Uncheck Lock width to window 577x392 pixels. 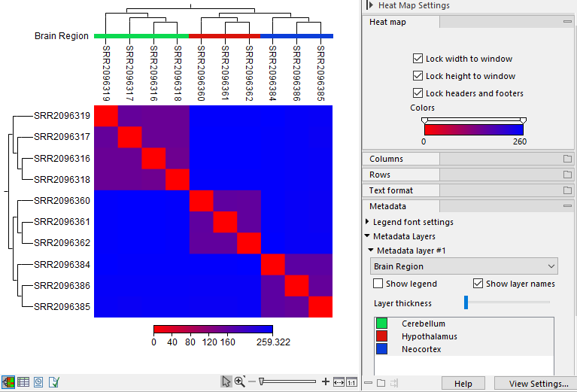[x=418, y=59]
